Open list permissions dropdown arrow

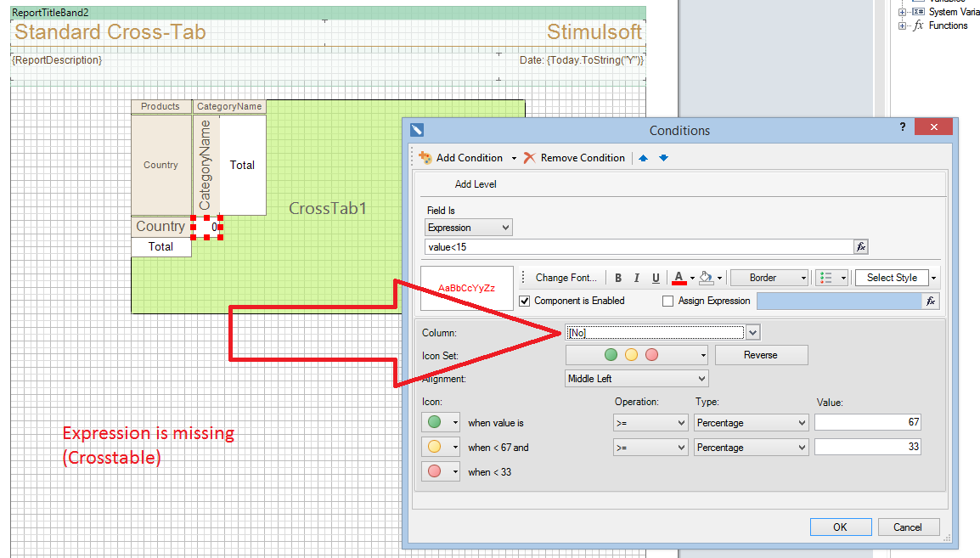[x=843, y=278]
